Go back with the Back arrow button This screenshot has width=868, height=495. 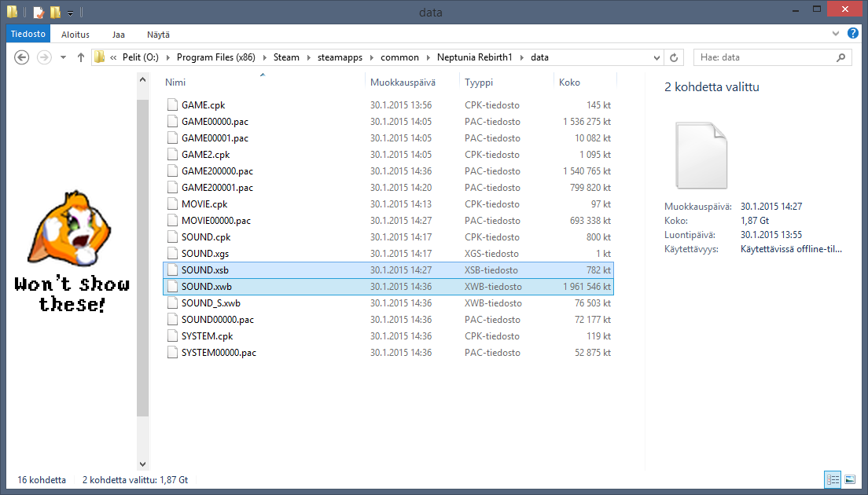(x=21, y=57)
